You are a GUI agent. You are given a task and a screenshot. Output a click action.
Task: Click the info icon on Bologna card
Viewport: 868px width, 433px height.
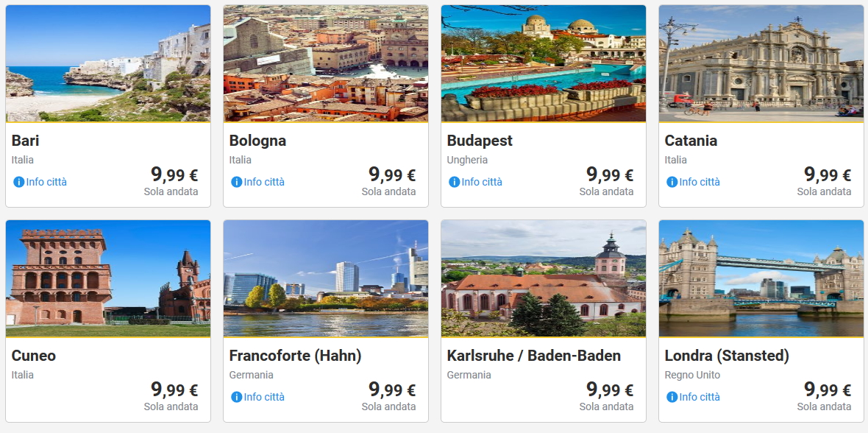click(x=237, y=182)
